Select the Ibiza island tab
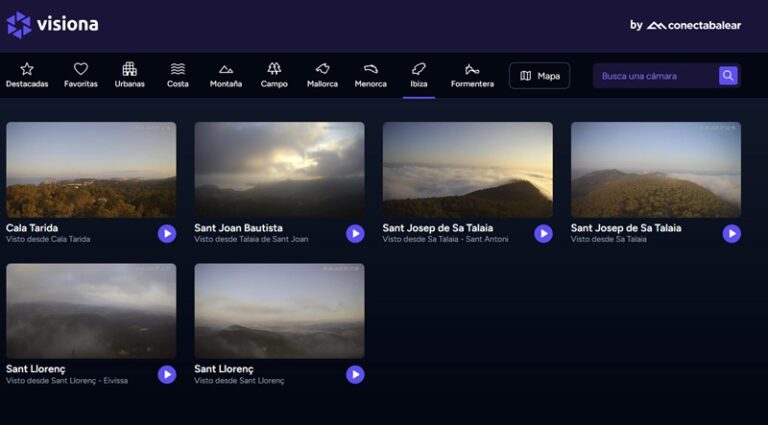This screenshot has width=768, height=425. 419,75
